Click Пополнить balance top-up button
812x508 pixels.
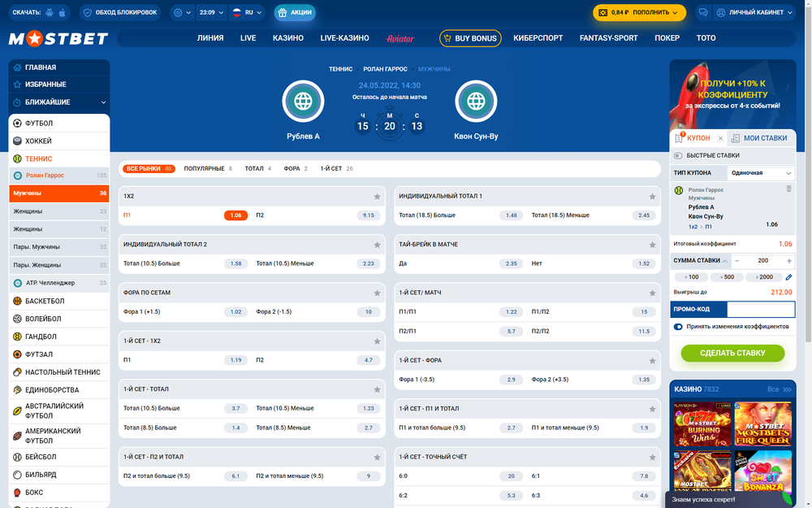click(639, 12)
